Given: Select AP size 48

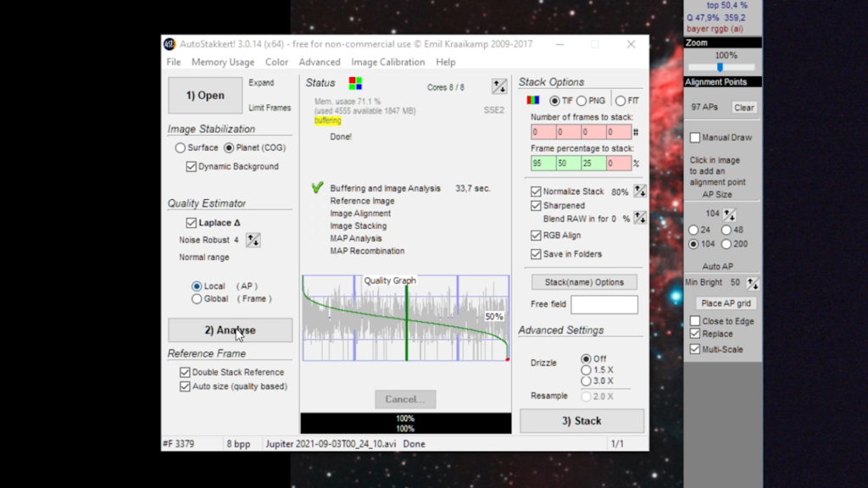Looking at the screenshot, I should click(x=726, y=230).
